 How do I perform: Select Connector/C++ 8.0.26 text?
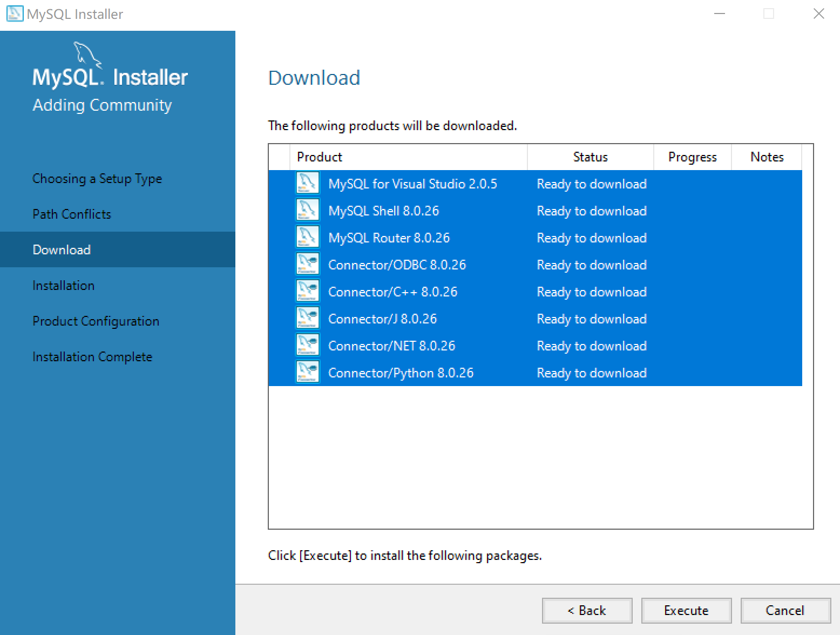tap(393, 292)
